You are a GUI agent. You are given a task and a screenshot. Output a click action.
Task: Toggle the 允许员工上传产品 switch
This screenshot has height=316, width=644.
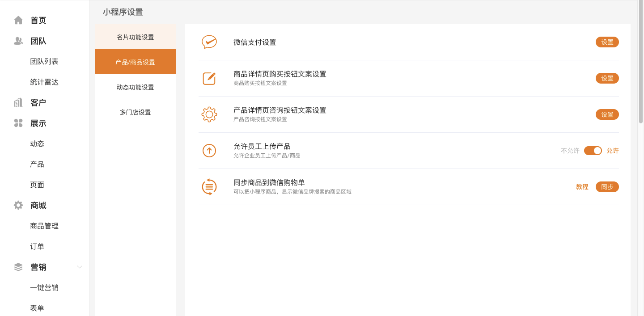coord(593,151)
